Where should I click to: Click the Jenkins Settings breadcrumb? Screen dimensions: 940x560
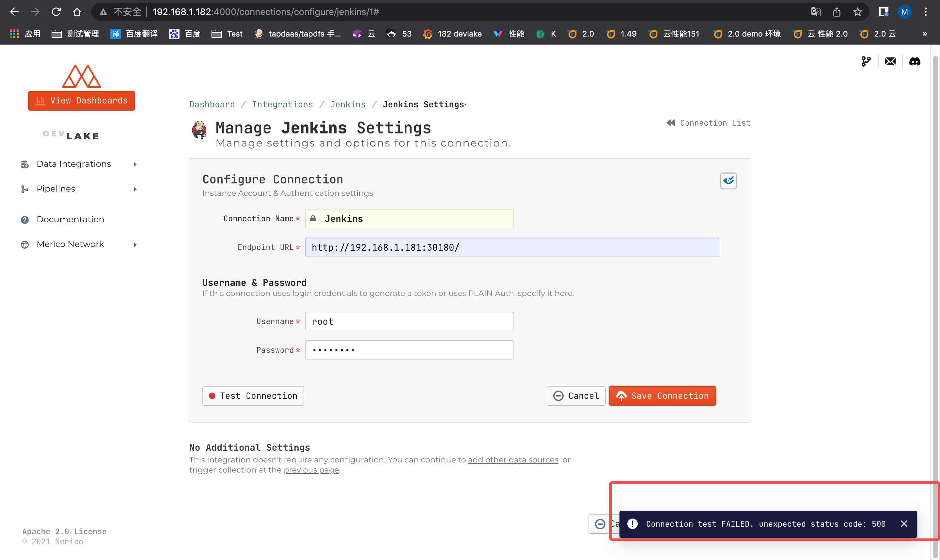pos(423,104)
